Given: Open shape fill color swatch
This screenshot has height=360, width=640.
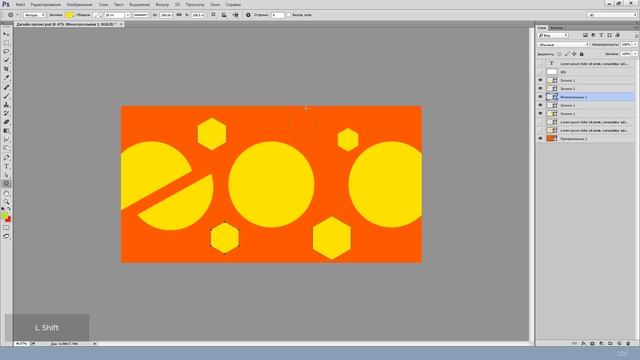Looking at the screenshot, I should click(x=69, y=15).
